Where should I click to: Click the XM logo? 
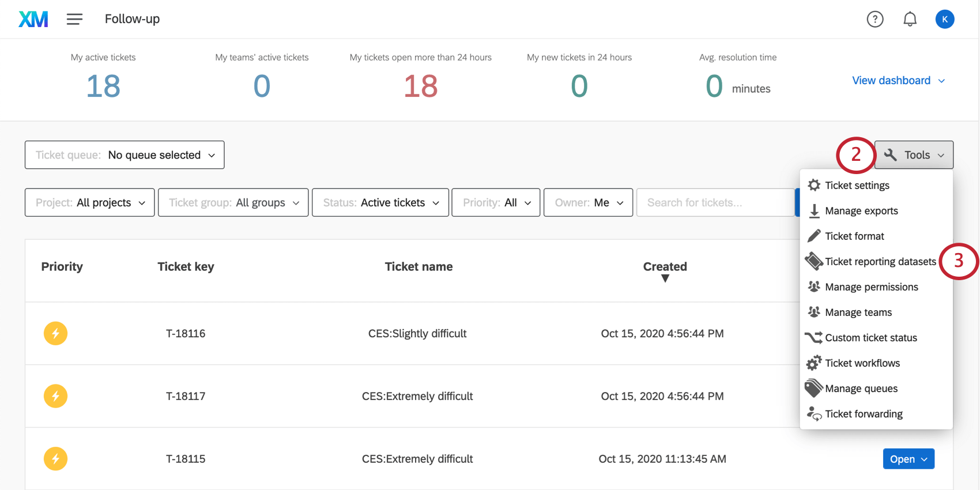pos(33,19)
